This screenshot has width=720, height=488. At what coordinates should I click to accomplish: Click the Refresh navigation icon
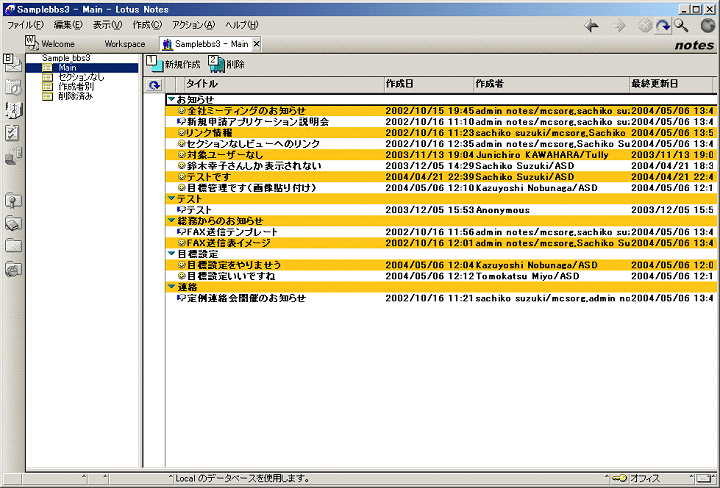(x=663, y=26)
